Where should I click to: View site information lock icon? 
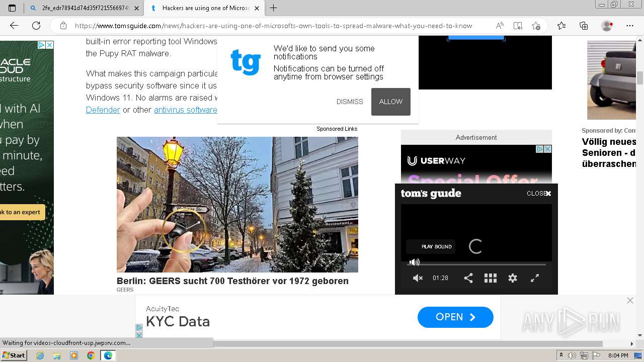point(63,26)
